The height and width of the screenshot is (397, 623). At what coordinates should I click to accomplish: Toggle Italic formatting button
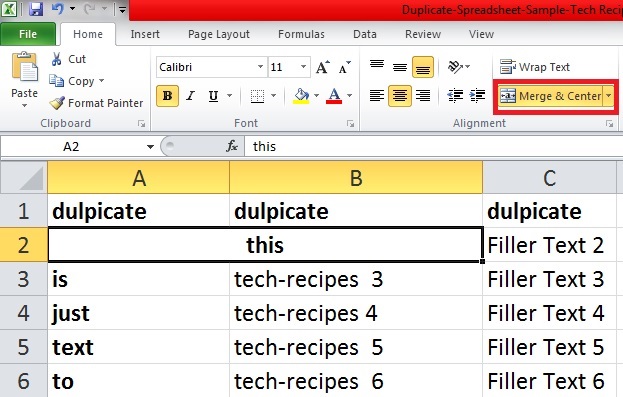[191, 96]
